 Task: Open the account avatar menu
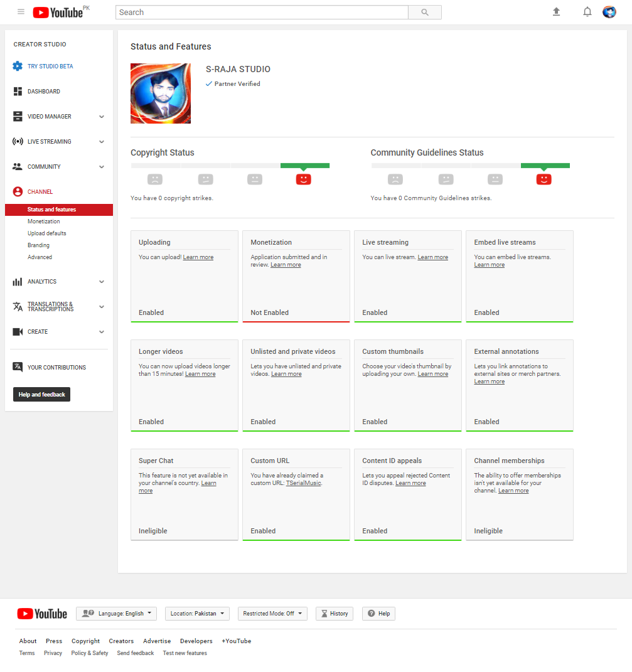[x=609, y=12]
